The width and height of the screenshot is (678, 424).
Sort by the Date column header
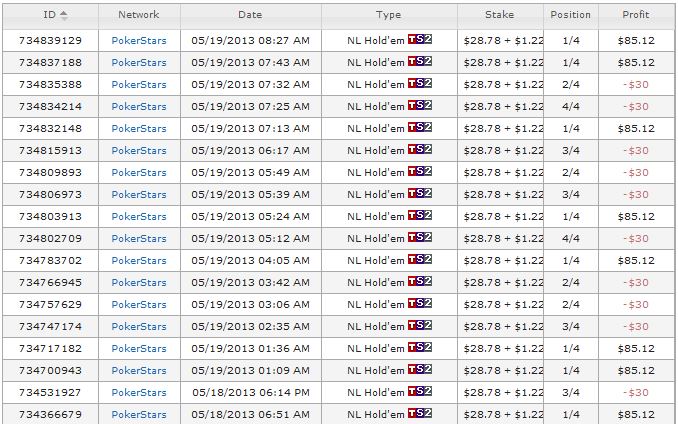point(250,15)
